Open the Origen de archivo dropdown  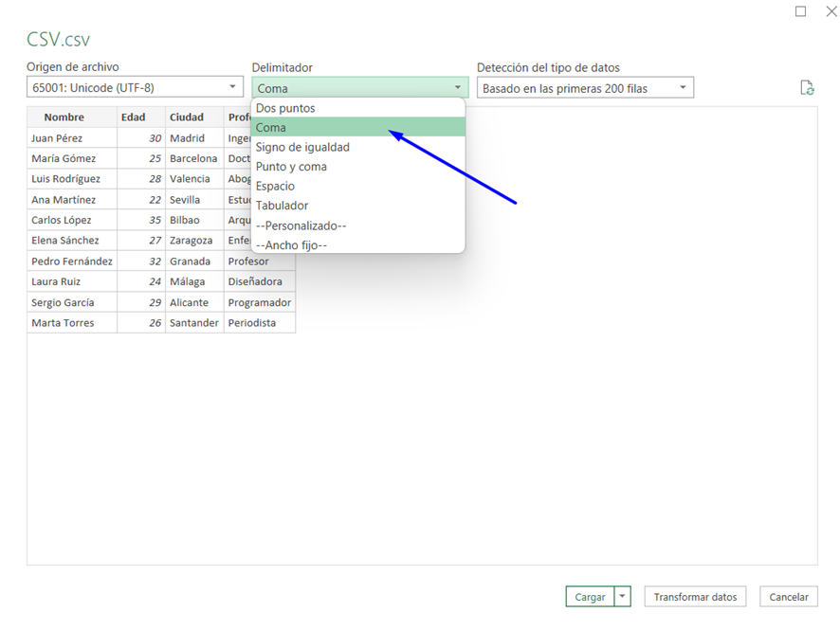click(x=135, y=87)
